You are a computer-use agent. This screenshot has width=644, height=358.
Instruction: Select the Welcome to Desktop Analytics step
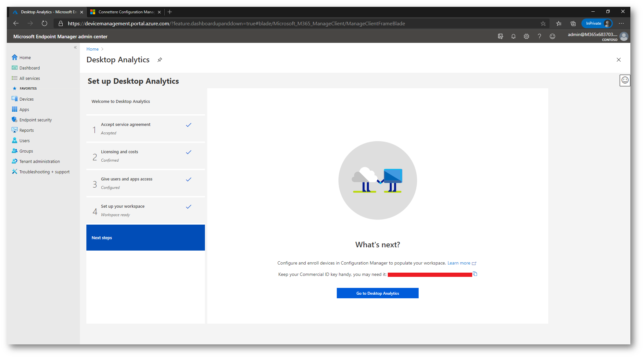pos(145,101)
